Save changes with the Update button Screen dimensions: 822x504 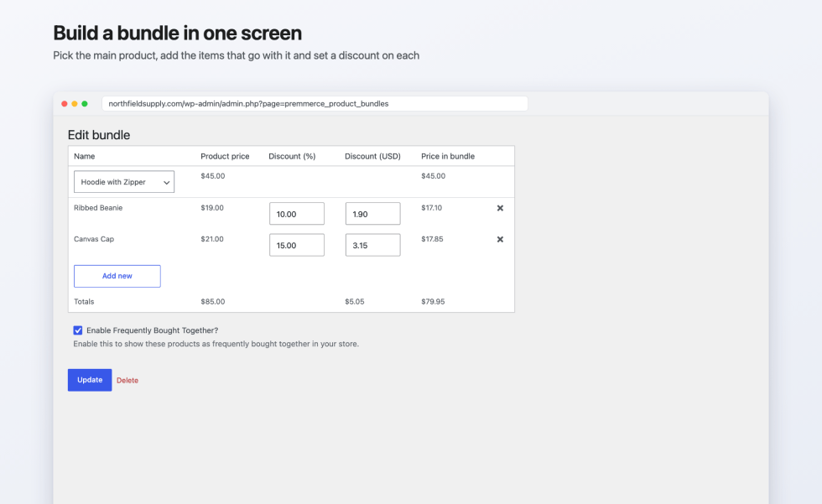coord(90,380)
